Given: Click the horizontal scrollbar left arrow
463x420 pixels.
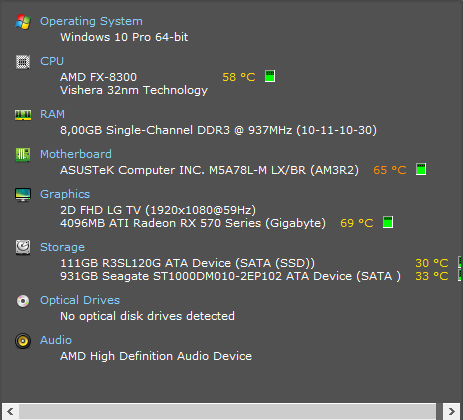Looking at the screenshot, I should click(x=10, y=411).
